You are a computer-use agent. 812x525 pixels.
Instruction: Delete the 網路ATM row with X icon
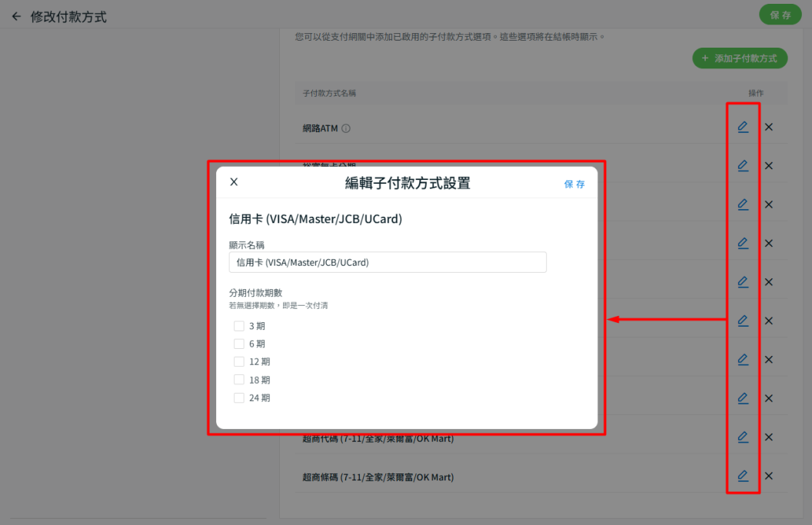pyautogui.click(x=768, y=127)
